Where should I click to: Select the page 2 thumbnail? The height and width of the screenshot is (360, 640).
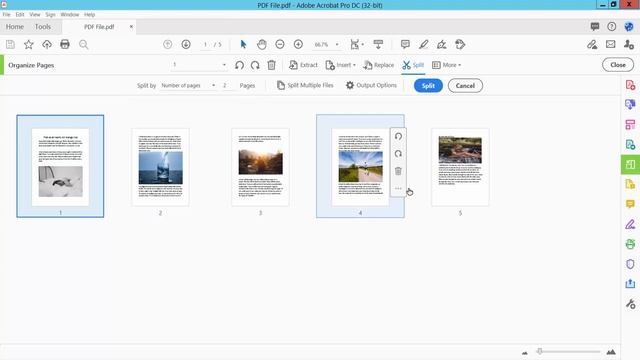tap(160, 167)
